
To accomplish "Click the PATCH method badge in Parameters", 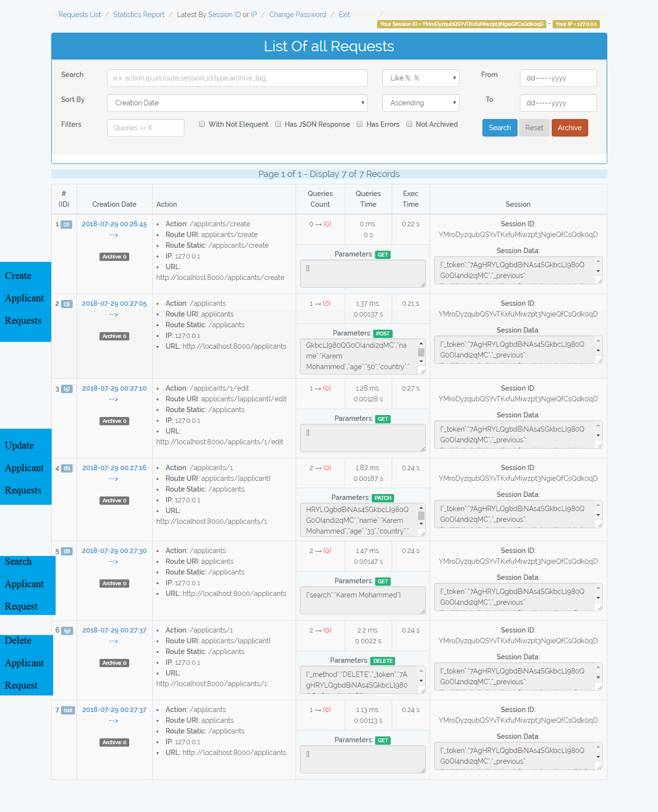I will (x=383, y=498).
